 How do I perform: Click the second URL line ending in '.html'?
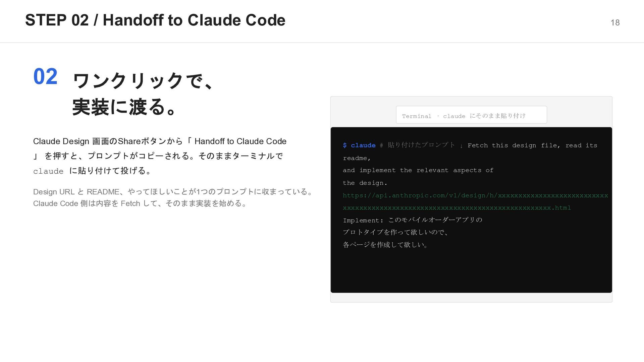457,208
